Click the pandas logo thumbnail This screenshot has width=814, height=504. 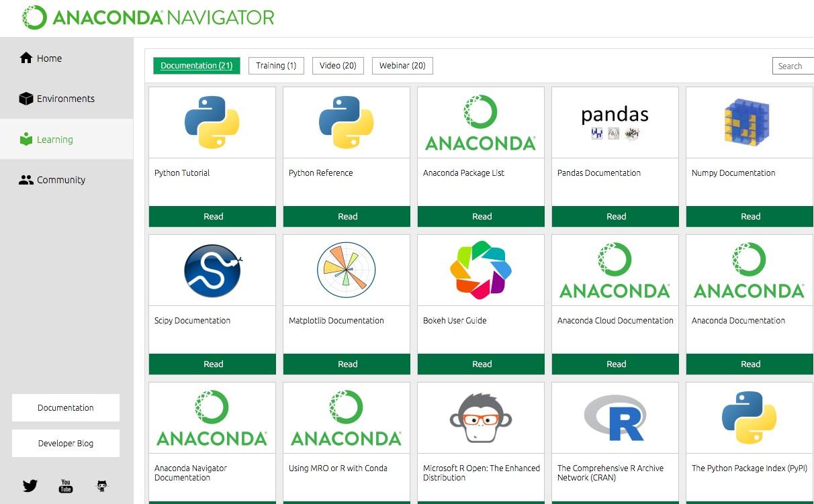tap(615, 123)
